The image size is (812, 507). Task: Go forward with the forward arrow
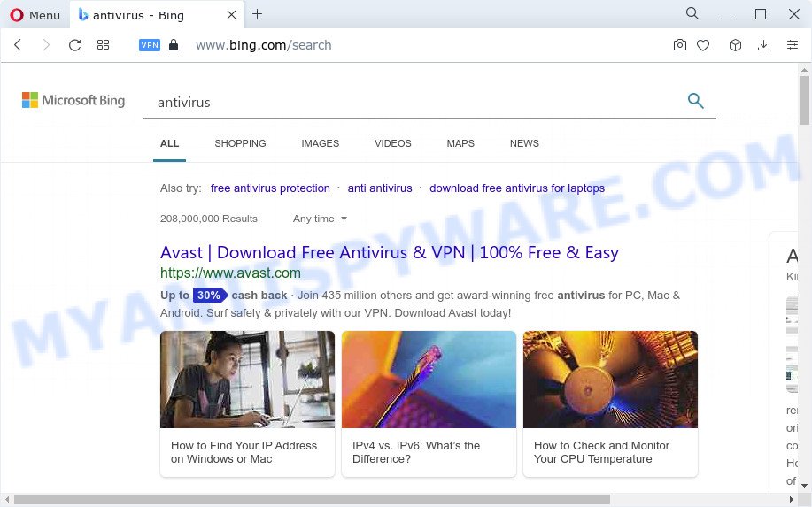(x=46, y=45)
